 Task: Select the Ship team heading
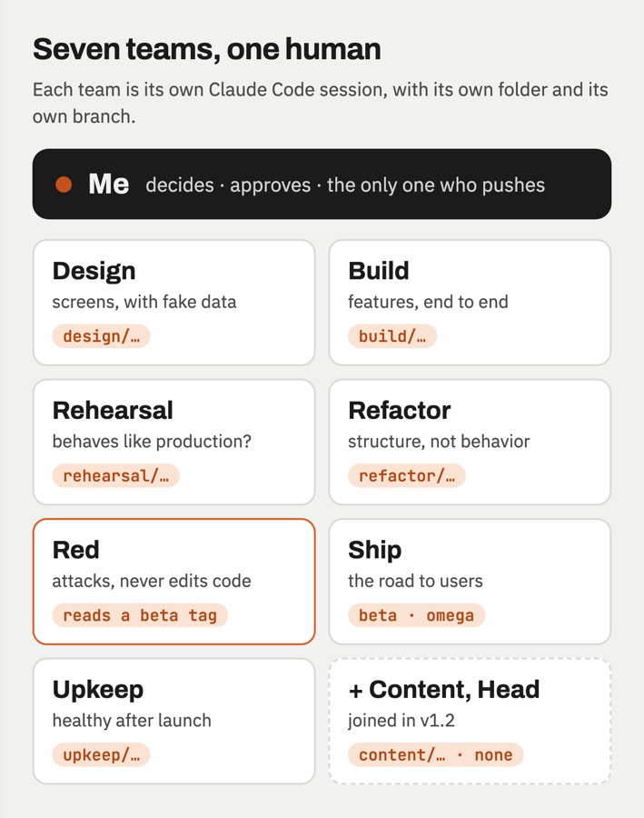(x=375, y=551)
